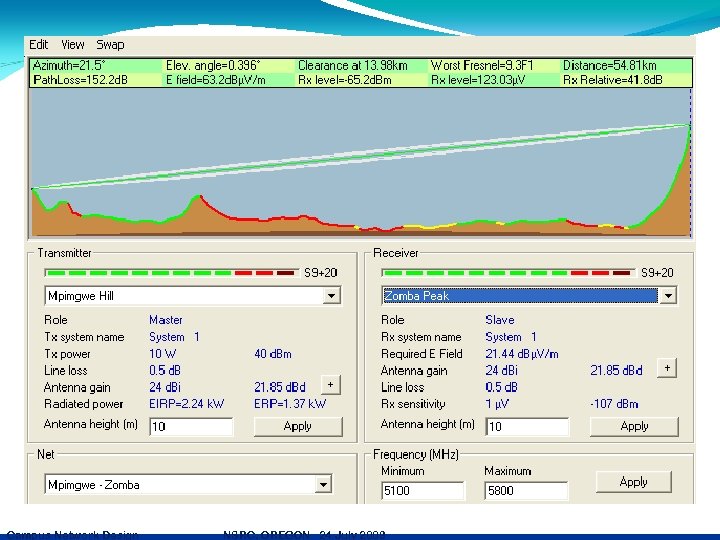Click the receiver S9+20 signal meter

click(508, 273)
